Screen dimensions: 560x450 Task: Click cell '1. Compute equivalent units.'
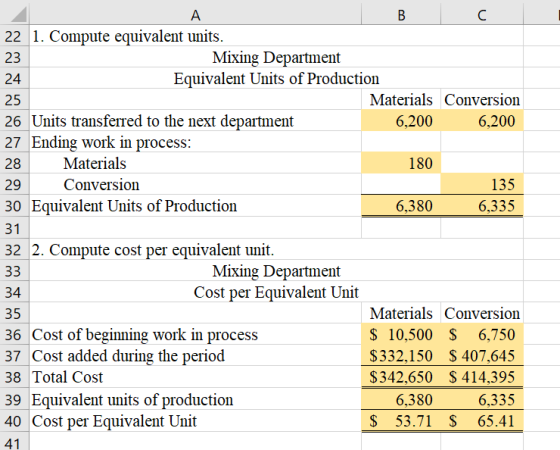128,36
